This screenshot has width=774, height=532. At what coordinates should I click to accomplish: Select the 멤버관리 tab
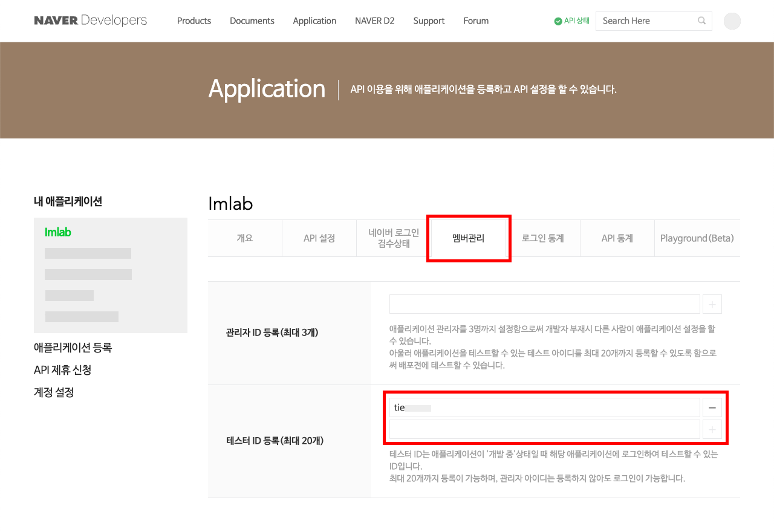469,238
